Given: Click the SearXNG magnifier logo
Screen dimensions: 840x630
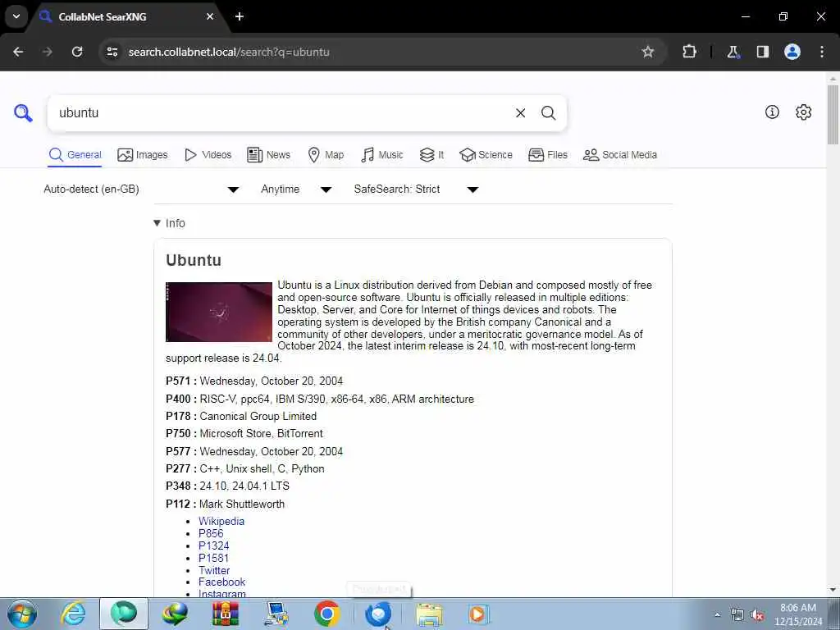Looking at the screenshot, I should (x=23, y=113).
